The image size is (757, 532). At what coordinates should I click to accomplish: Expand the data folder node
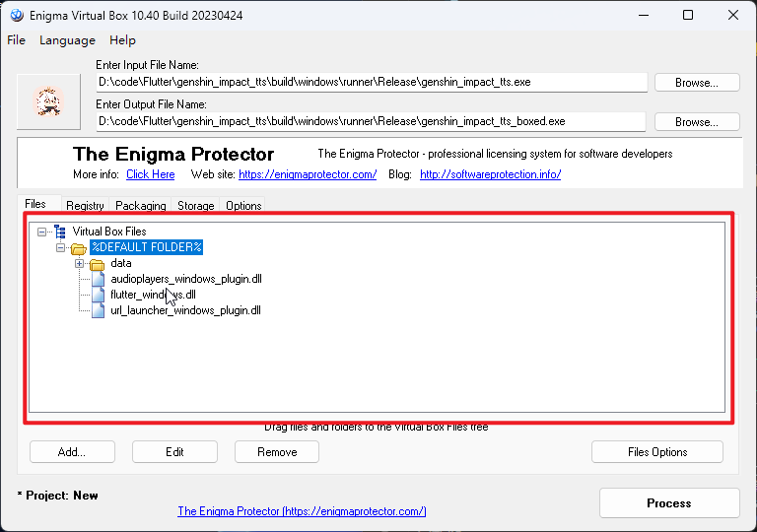point(79,263)
